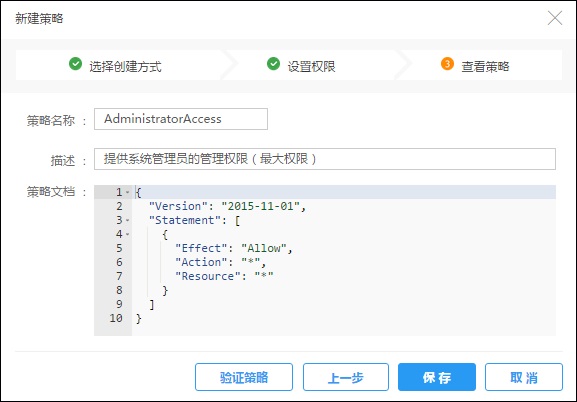Click the "Resource": "*" code line
577x402 pixels.
[x=224, y=276]
